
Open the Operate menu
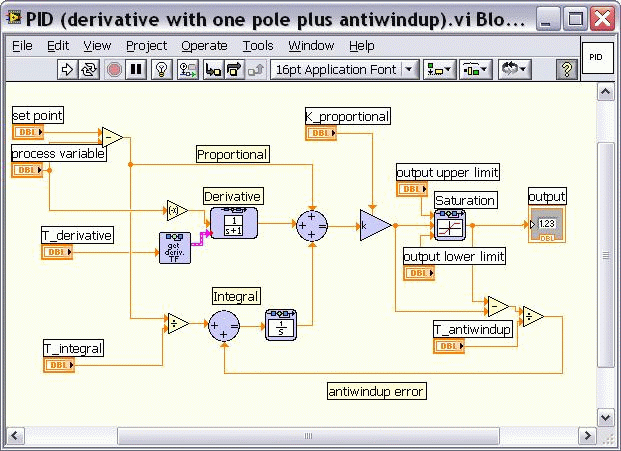[x=204, y=46]
